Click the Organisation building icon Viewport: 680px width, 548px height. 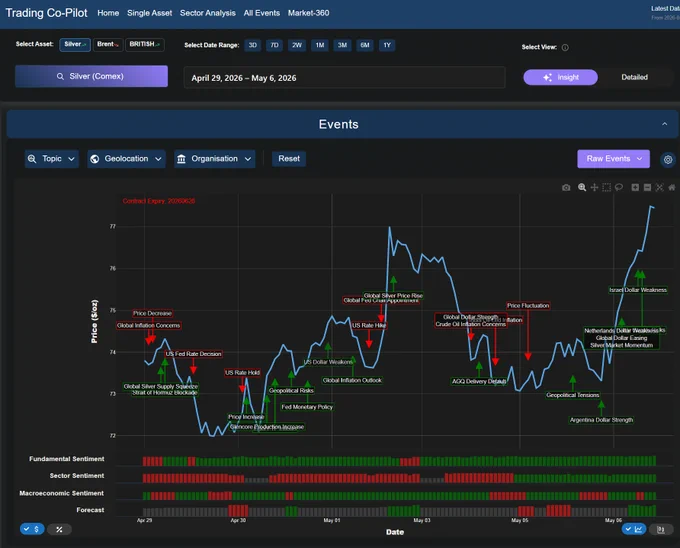point(181,159)
